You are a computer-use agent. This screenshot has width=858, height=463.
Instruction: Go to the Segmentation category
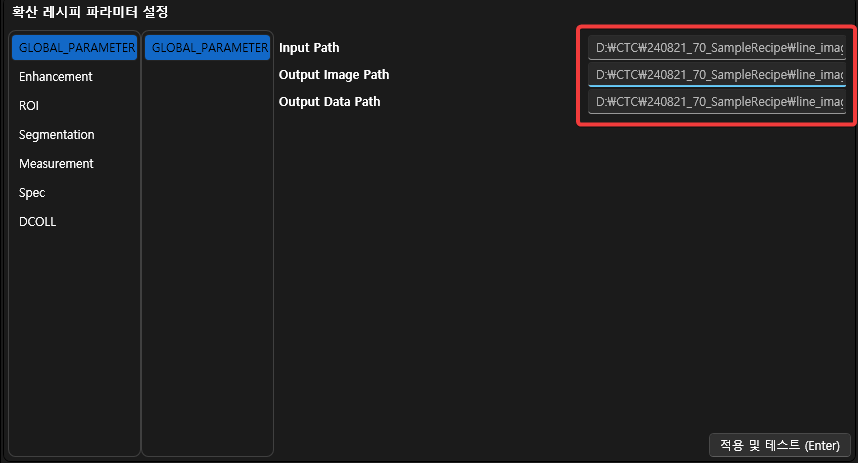pyautogui.click(x=57, y=135)
